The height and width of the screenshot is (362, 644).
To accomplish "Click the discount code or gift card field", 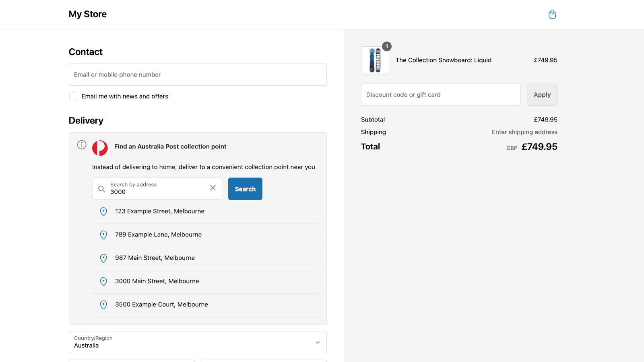I will pyautogui.click(x=441, y=95).
